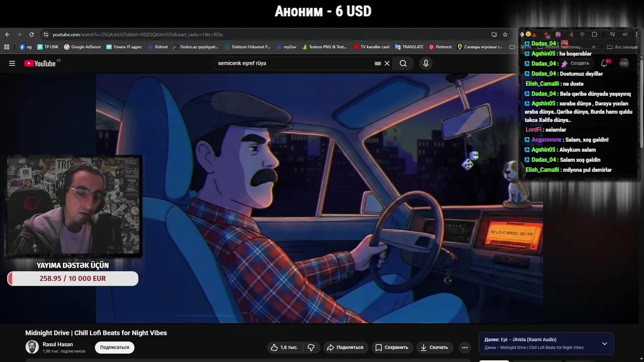Open the Texture PNG bookmark

pos(325,47)
